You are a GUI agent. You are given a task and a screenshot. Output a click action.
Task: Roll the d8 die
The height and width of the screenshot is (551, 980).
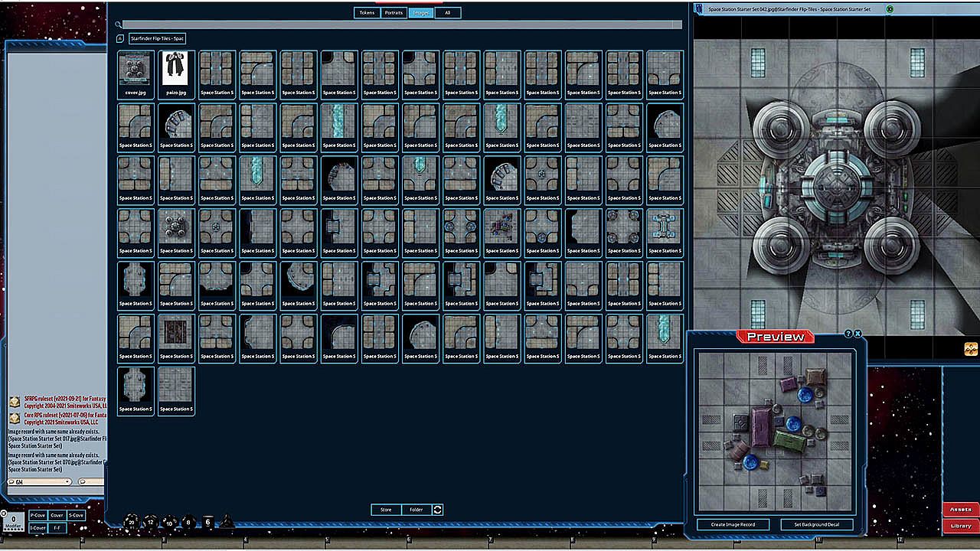click(x=188, y=523)
